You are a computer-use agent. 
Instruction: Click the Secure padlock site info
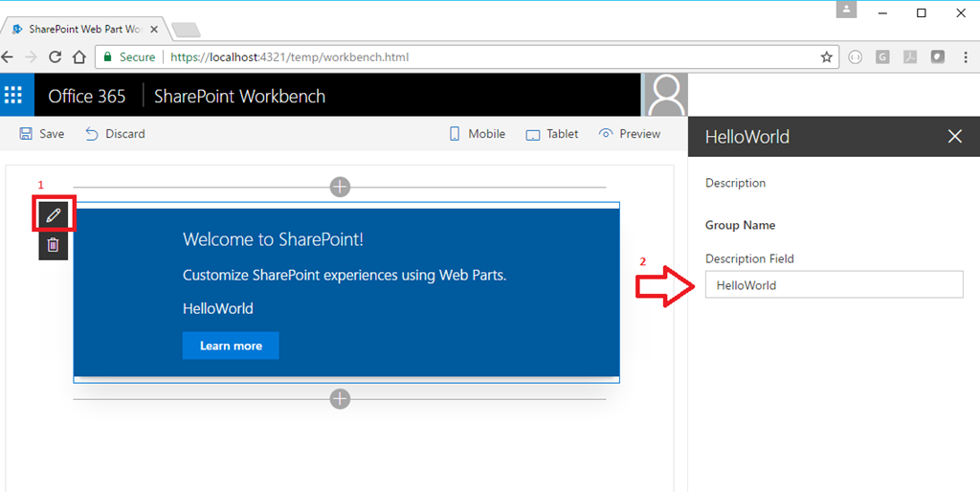tap(129, 56)
